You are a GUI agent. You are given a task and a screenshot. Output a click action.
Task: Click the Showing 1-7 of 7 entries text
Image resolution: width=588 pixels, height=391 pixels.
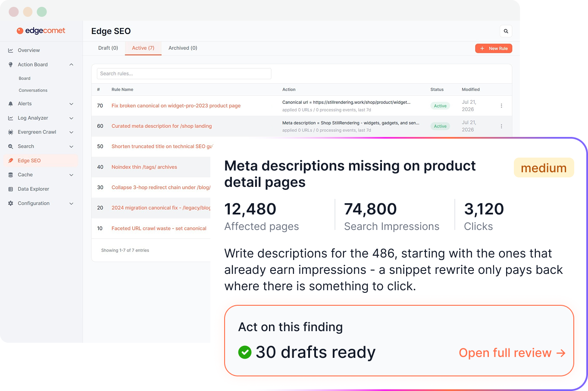[125, 250]
